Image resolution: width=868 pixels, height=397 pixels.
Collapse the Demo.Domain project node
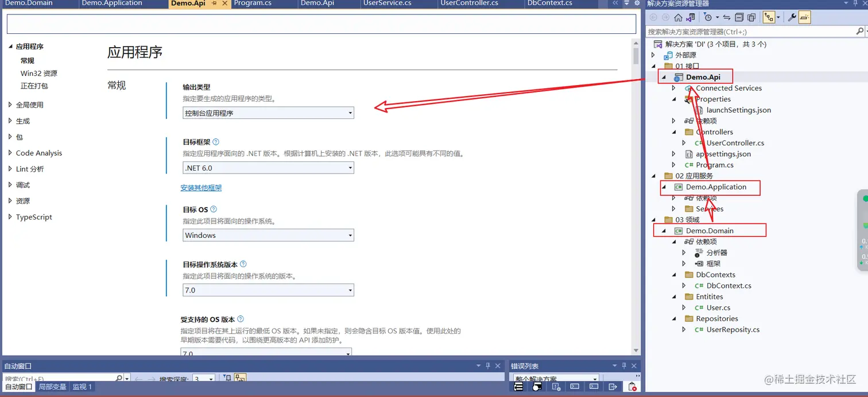pos(663,231)
